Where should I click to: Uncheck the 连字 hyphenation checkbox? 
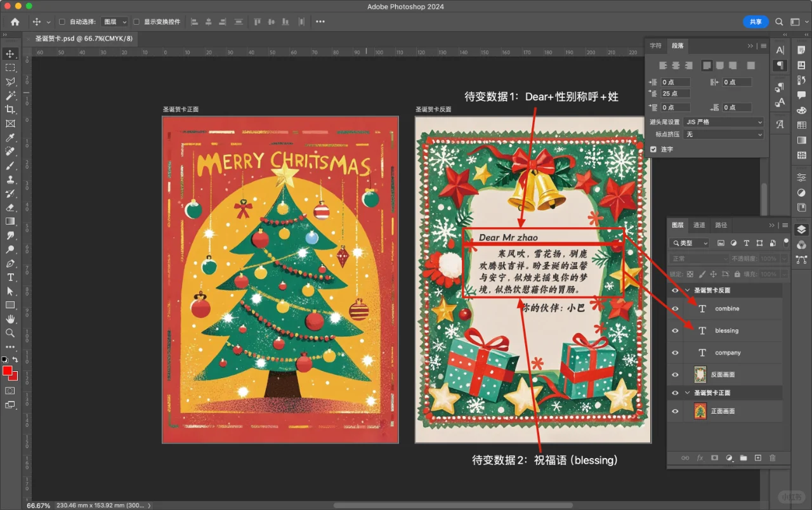click(x=653, y=149)
